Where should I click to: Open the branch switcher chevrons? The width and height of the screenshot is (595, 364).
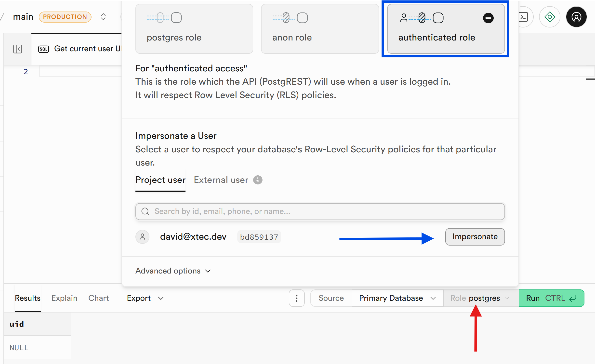coord(103,17)
